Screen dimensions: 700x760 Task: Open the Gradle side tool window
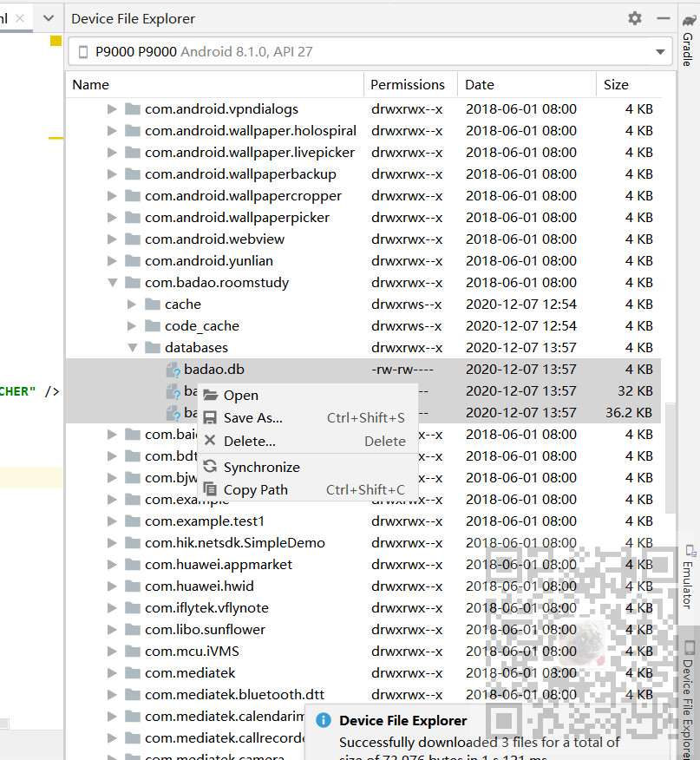[689, 42]
